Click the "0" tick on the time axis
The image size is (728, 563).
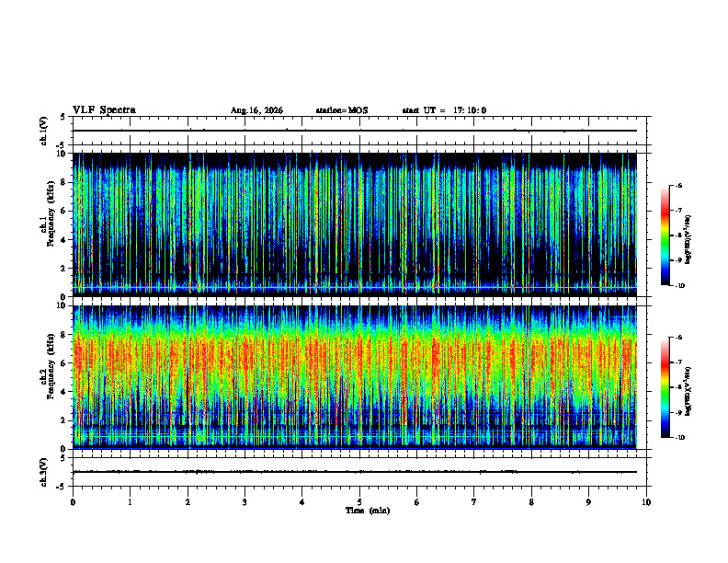coord(73,502)
